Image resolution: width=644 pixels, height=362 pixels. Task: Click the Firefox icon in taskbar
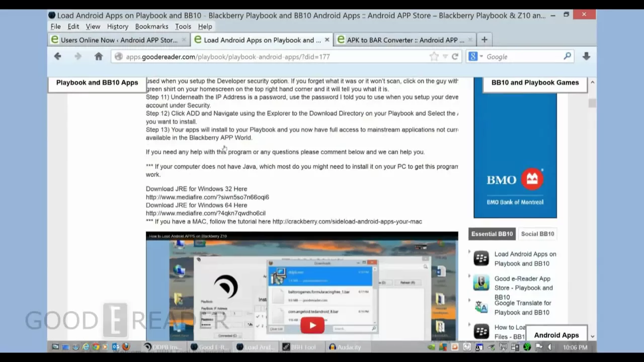tap(126, 347)
